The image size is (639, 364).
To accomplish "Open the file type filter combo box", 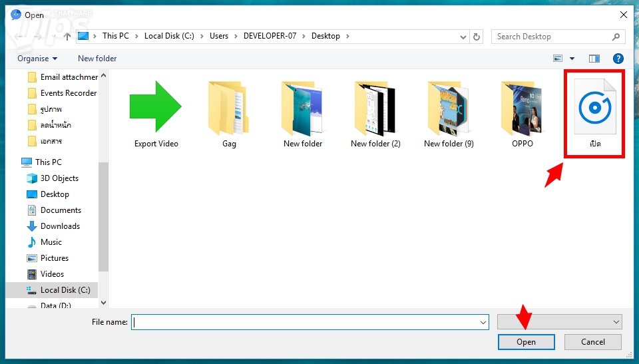I will (560, 322).
